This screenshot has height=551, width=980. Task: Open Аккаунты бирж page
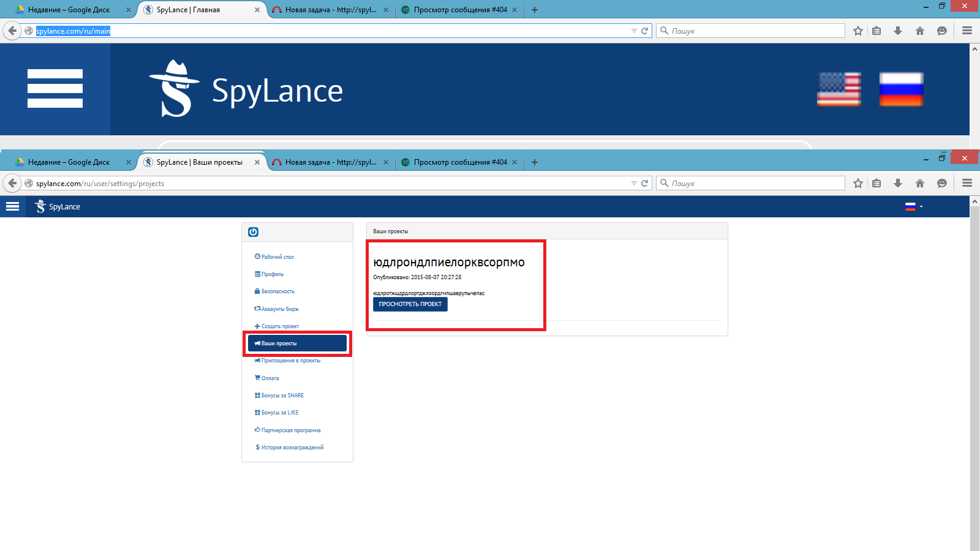pos(279,309)
